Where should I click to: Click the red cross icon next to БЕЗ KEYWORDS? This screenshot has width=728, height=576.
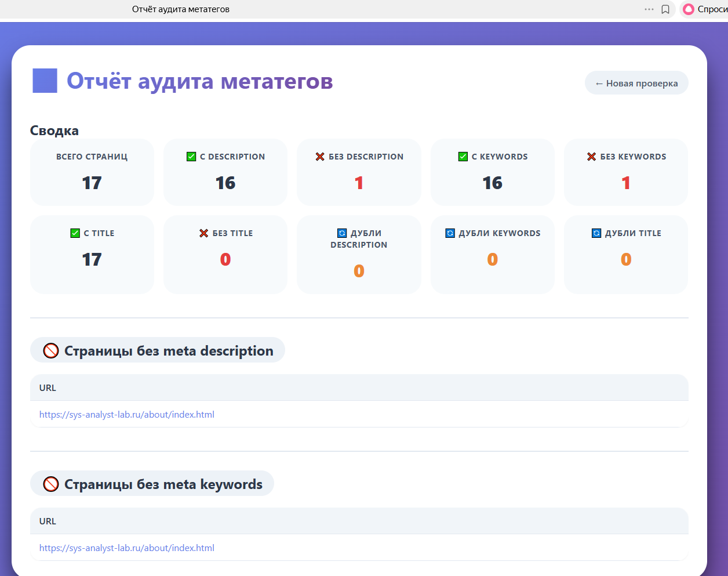click(x=592, y=157)
